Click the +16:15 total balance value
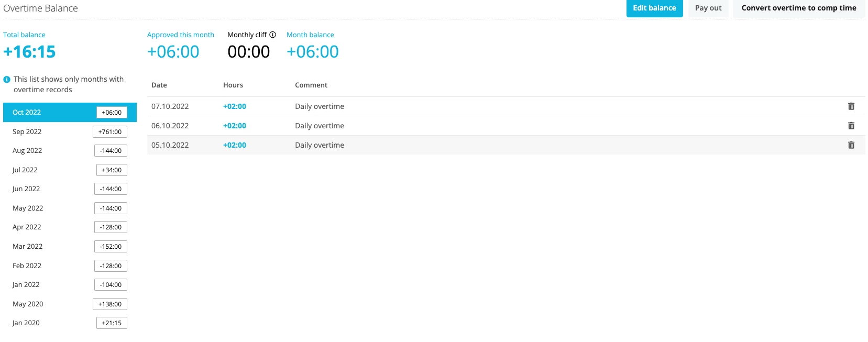This screenshot has width=868, height=342. (x=29, y=52)
